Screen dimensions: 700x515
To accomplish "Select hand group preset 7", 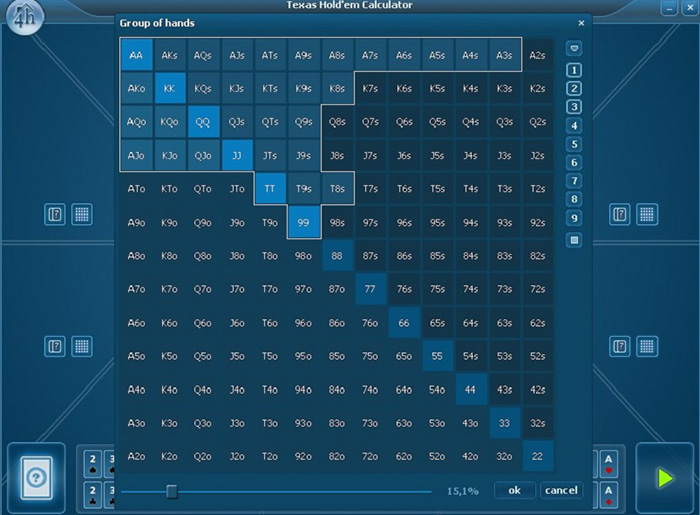I will click(x=574, y=181).
